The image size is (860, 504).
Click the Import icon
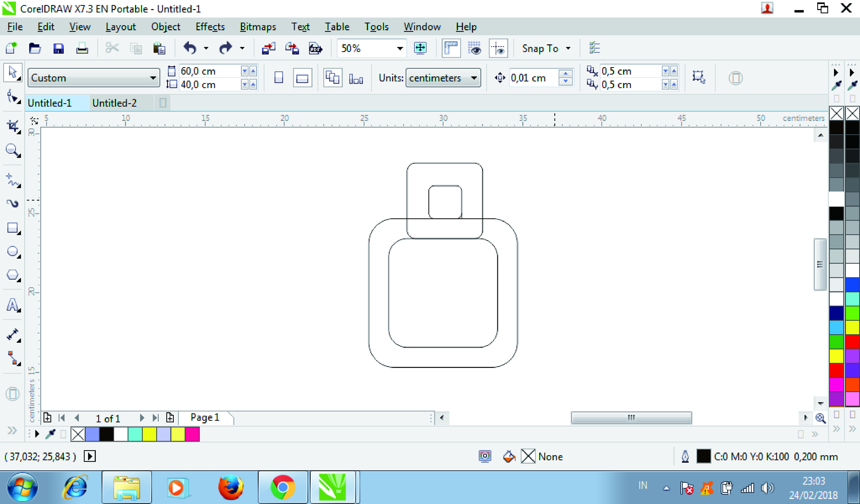(x=268, y=48)
